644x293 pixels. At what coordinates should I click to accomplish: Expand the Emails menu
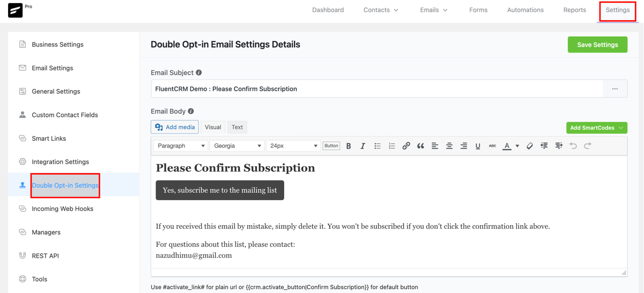(x=434, y=10)
